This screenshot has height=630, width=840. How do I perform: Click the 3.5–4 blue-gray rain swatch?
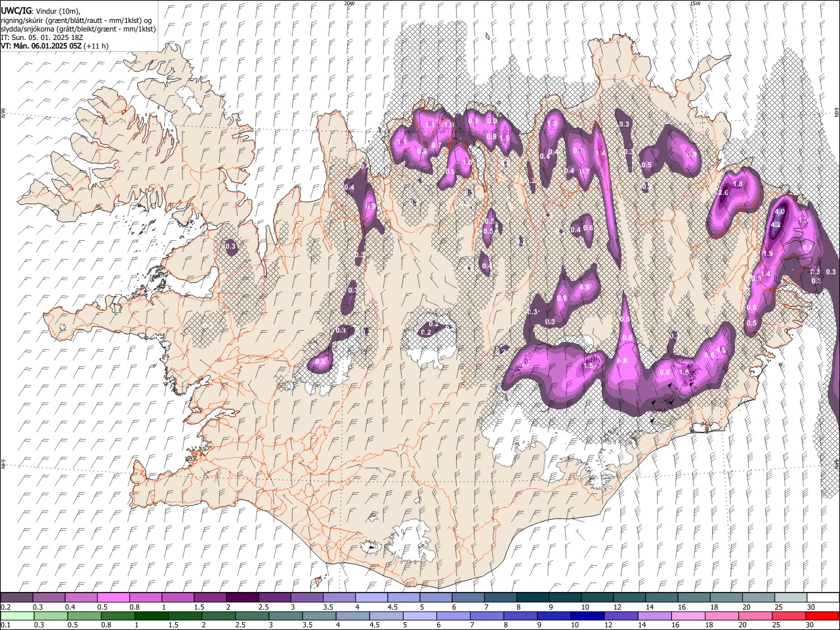point(320,616)
